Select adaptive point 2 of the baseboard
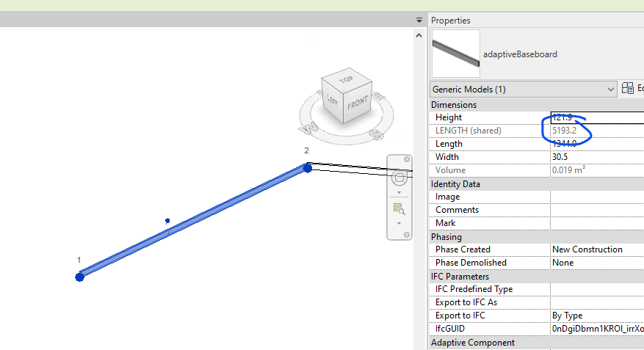The image size is (644, 350). tap(307, 168)
